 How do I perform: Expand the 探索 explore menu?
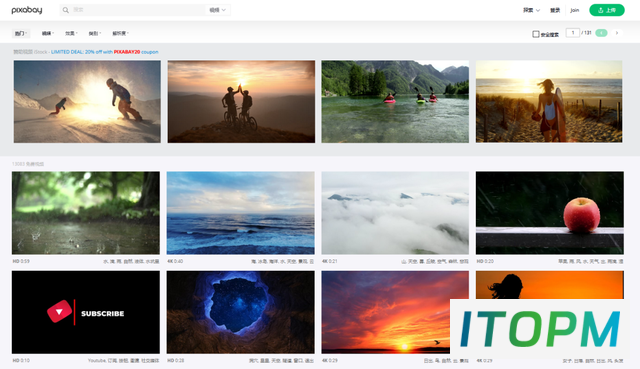tap(531, 10)
